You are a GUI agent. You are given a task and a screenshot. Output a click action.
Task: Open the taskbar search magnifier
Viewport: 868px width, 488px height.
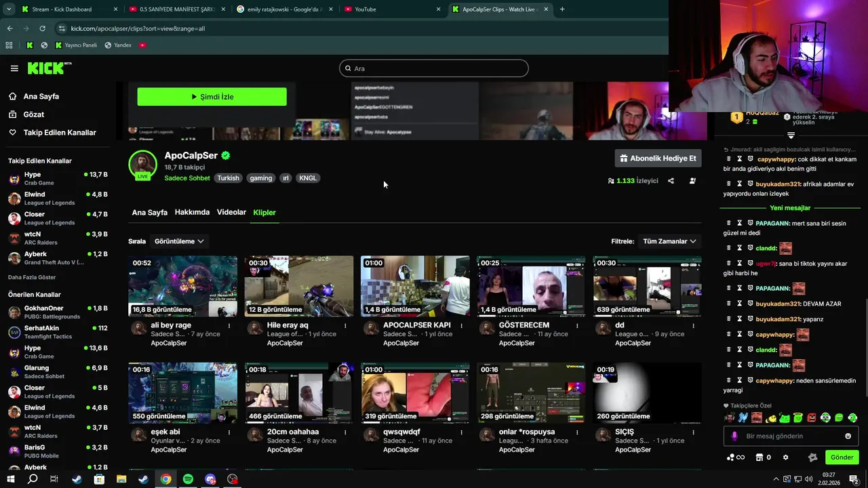32,479
